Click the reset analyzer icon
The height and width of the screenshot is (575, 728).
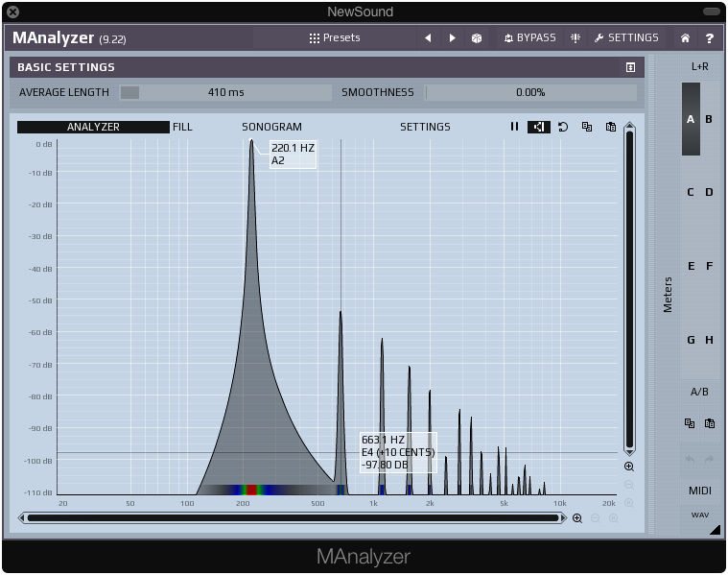563,127
